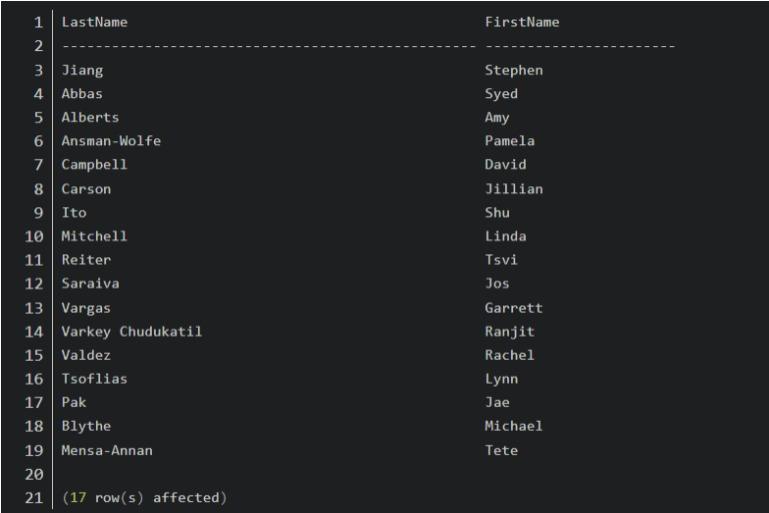Click the first name Rachel
This screenshot has width=769, height=513.
(x=510, y=355)
